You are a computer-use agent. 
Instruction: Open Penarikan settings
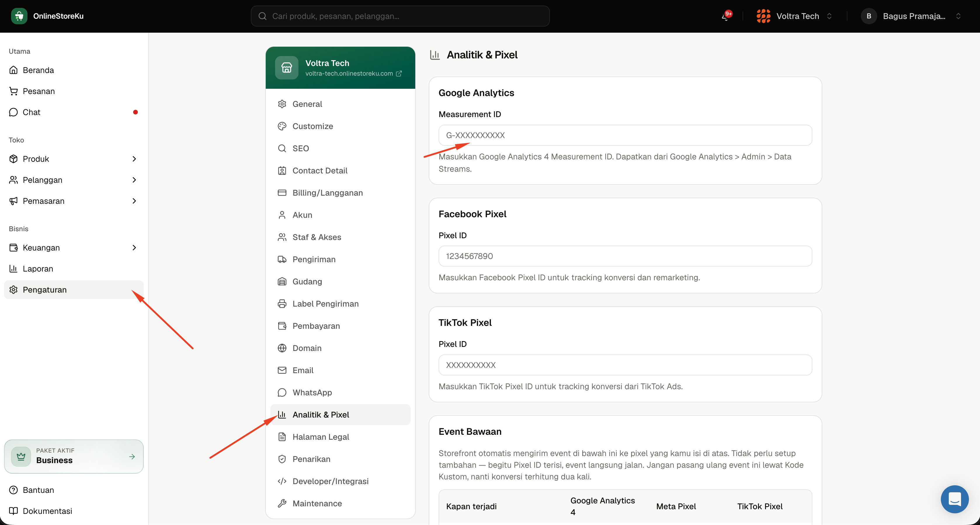tap(340, 459)
